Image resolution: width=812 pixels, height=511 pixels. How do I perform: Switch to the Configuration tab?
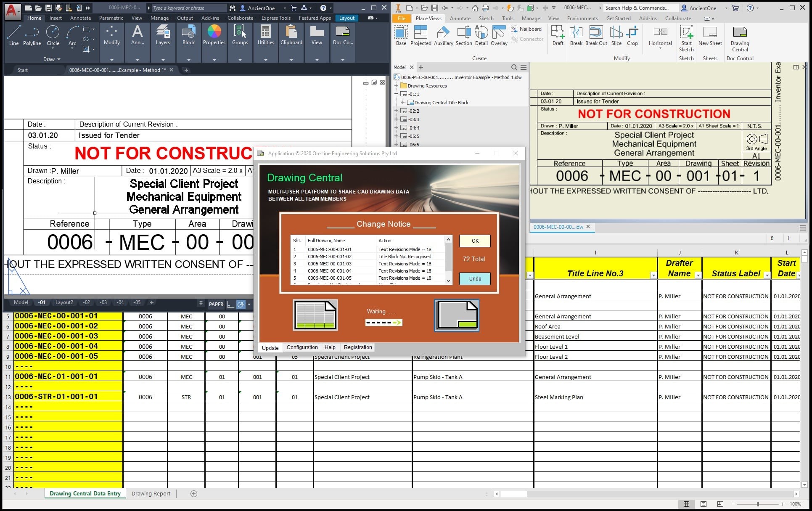[x=302, y=347]
